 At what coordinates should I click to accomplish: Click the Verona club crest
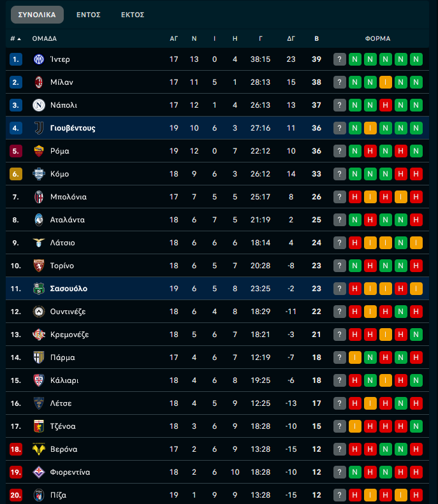coord(38,449)
